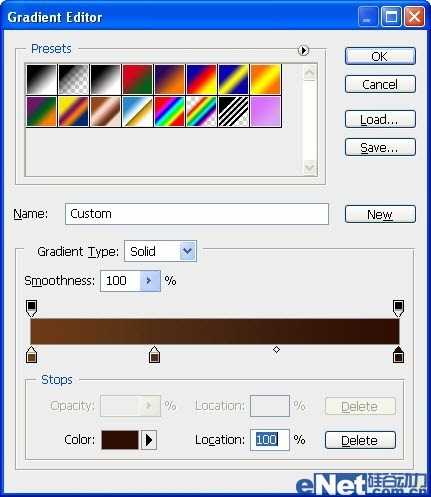Choose the rainbow spectrum gradient preset

pyautogui.click(x=169, y=111)
